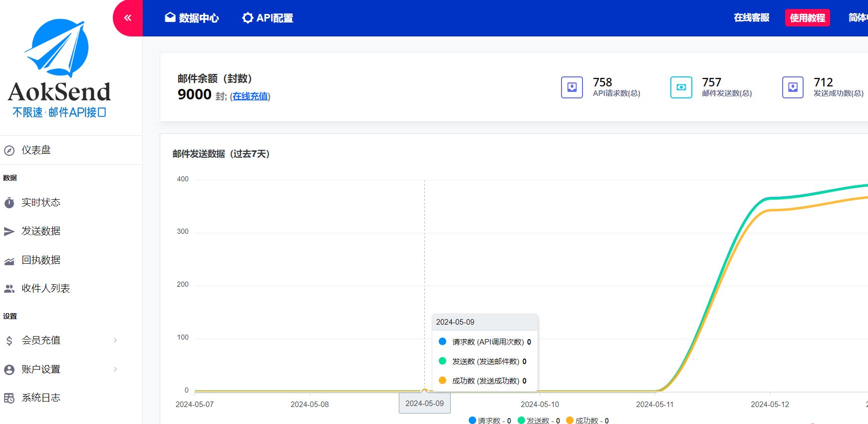The image size is (868, 424).
Task: Click the 2024-05-10 x-axis label
Action: point(540,405)
